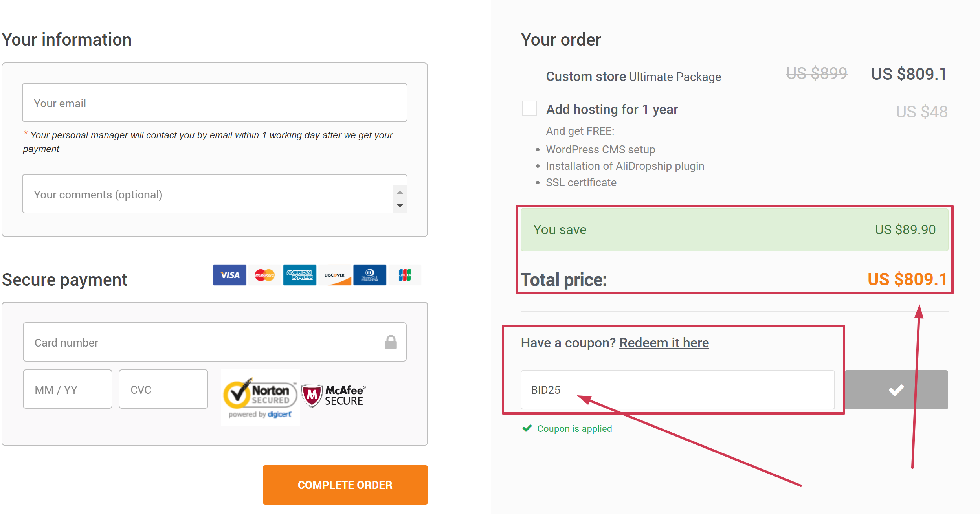The height and width of the screenshot is (514, 980).
Task: Click the lock icon in card number field
Action: point(391,342)
